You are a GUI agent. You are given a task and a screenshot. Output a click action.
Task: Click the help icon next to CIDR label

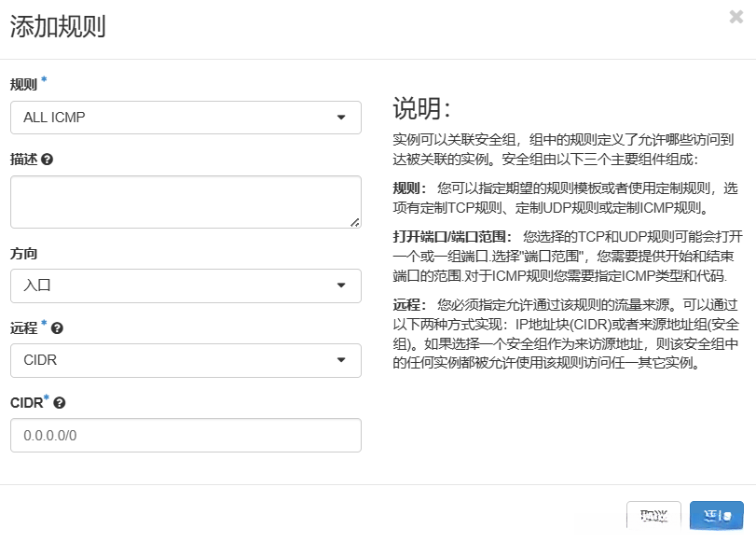pyautogui.click(x=60, y=403)
